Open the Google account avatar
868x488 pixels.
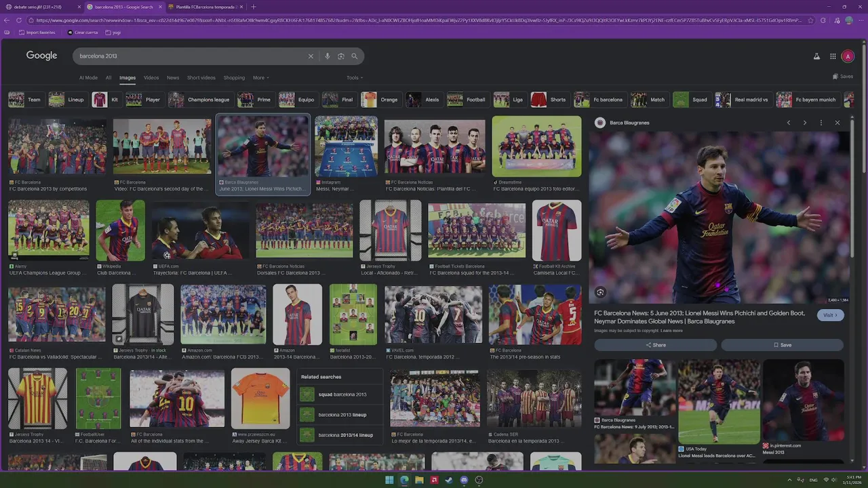848,56
